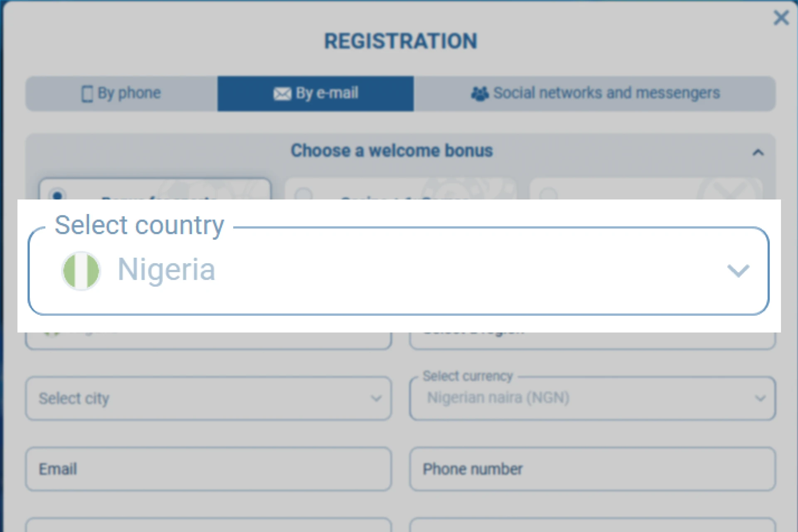Screen dimensions: 798x532
Task: Click the envelope icon on the e-mail tab
Action: tap(282, 94)
